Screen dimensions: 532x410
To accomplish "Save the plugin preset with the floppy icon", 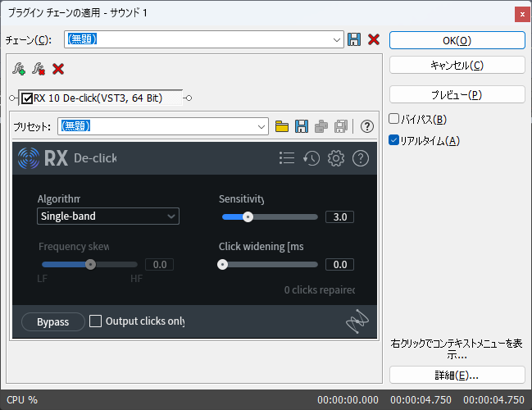I will [302, 126].
